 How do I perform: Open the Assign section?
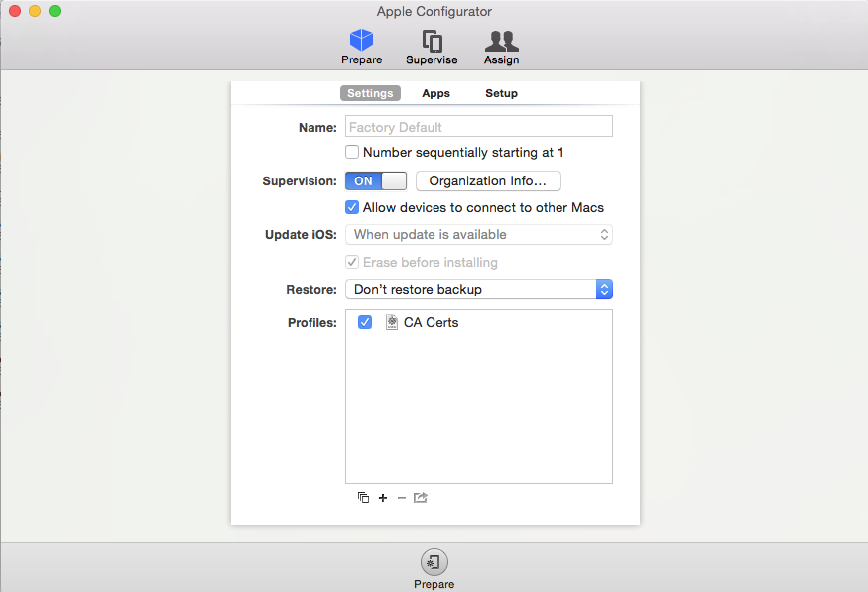tap(502, 47)
